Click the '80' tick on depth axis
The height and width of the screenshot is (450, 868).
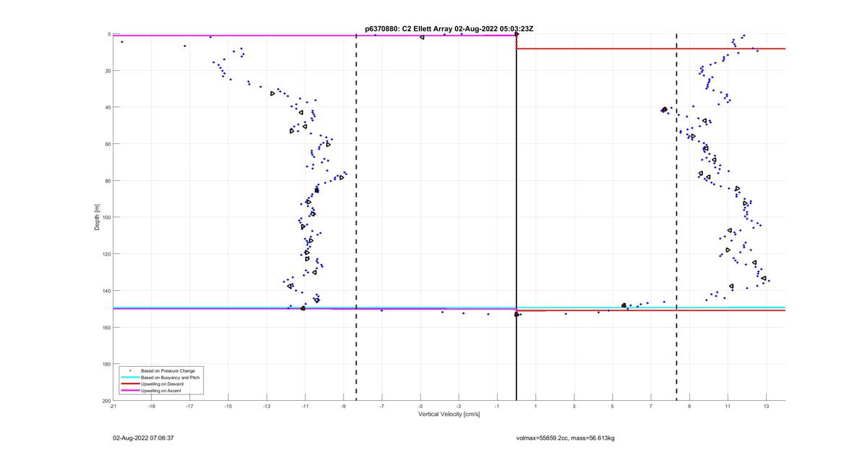point(107,181)
